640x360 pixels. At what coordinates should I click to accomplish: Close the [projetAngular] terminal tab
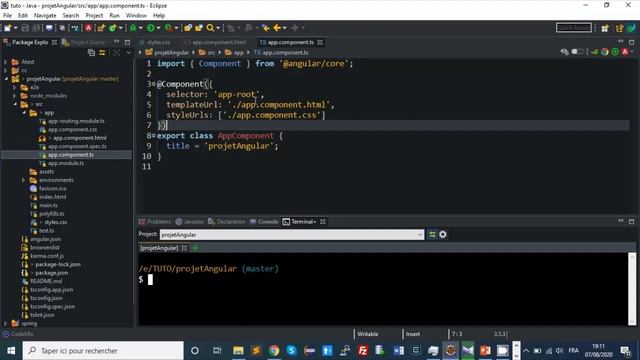coord(184,248)
